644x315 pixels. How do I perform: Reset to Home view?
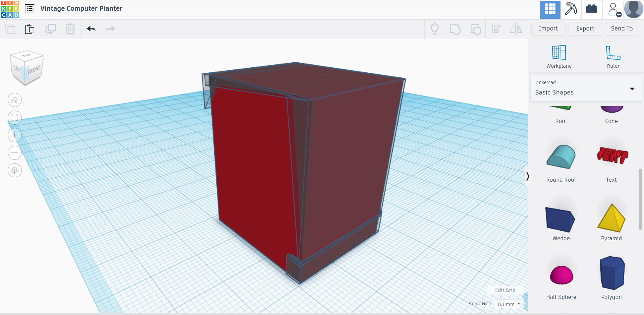(x=15, y=100)
